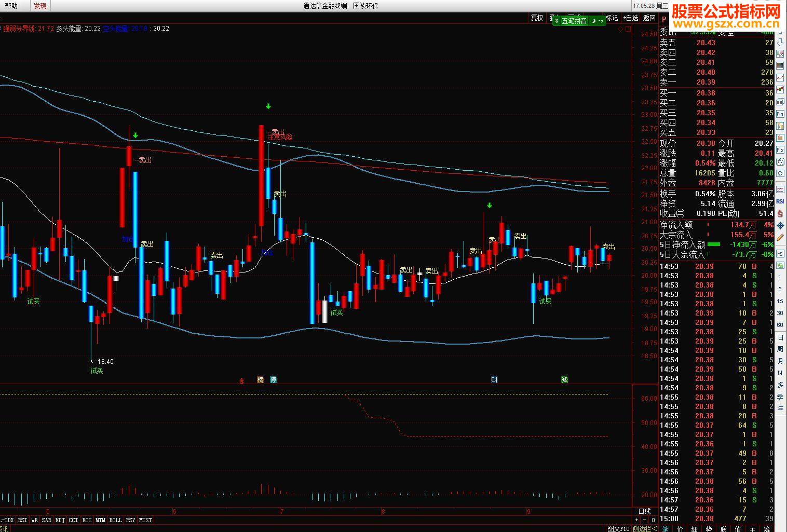Click the 买五 price 20.33
The width and height of the screenshot is (787, 532).
706,133
